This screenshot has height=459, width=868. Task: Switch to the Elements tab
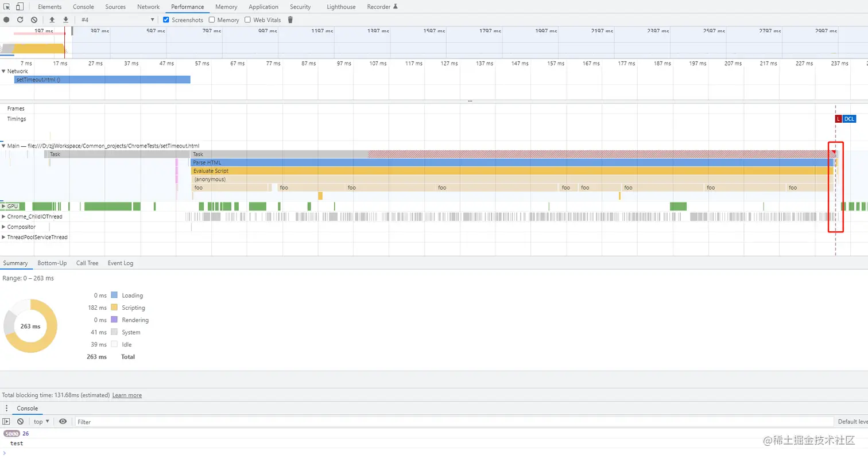(50, 7)
